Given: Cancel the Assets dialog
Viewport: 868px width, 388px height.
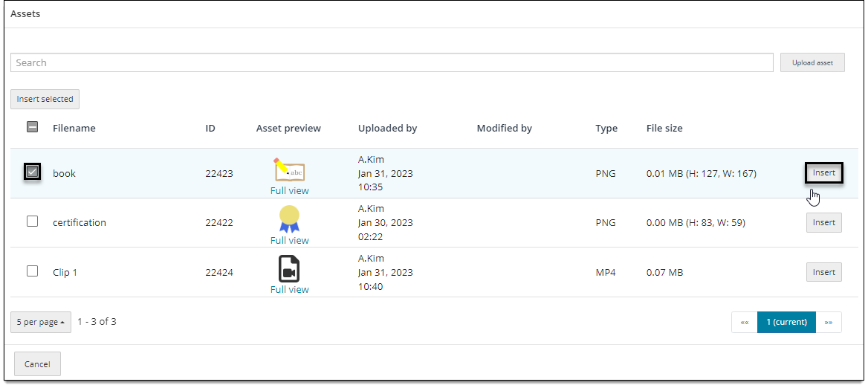Looking at the screenshot, I should tap(37, 364).
